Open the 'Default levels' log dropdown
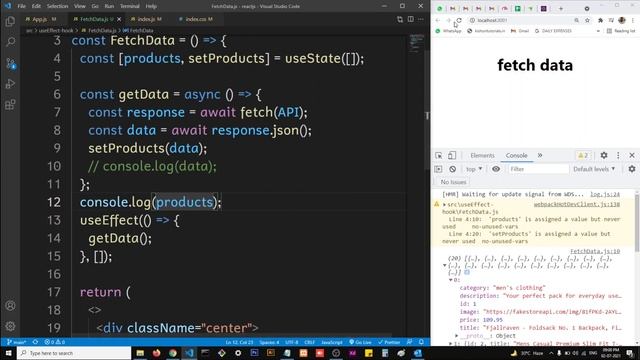This screenshot has height=360, width=640. [594, 169]
